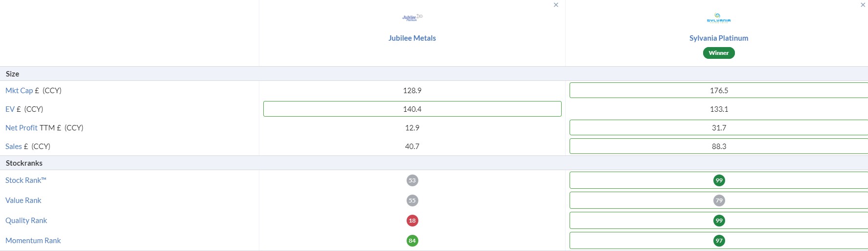Image resolution: width=868 pixels, height=251 pixels.
Task: Remove Jubilee Metals with its X icon
Action: pos(556,5)
